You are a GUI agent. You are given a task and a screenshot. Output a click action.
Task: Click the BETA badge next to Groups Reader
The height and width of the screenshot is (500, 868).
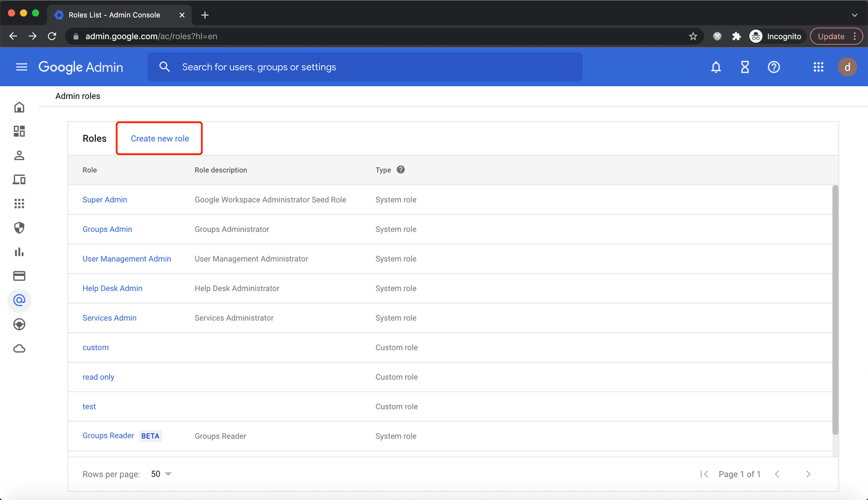(x=150, y=436)
